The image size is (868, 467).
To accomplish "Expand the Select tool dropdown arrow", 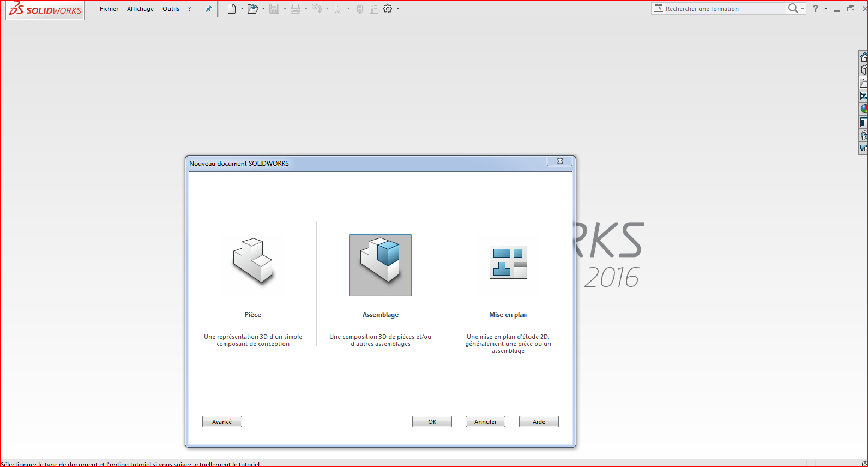I will click(348, 9).
